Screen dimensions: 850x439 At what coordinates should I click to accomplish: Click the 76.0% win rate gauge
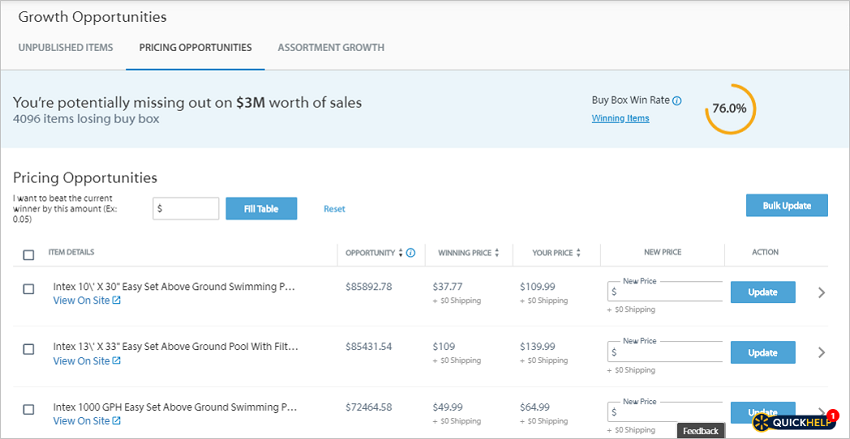730,108
